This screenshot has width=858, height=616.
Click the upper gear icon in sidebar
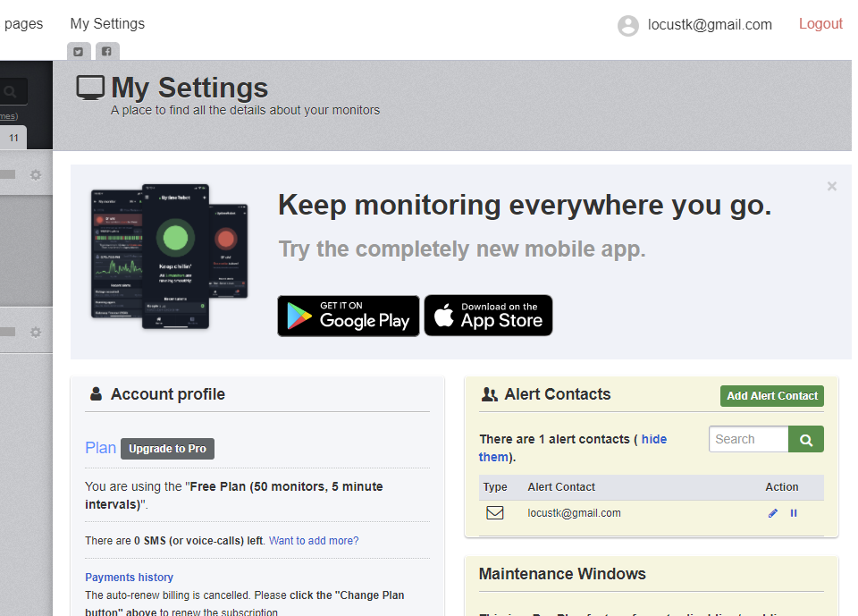36,175
